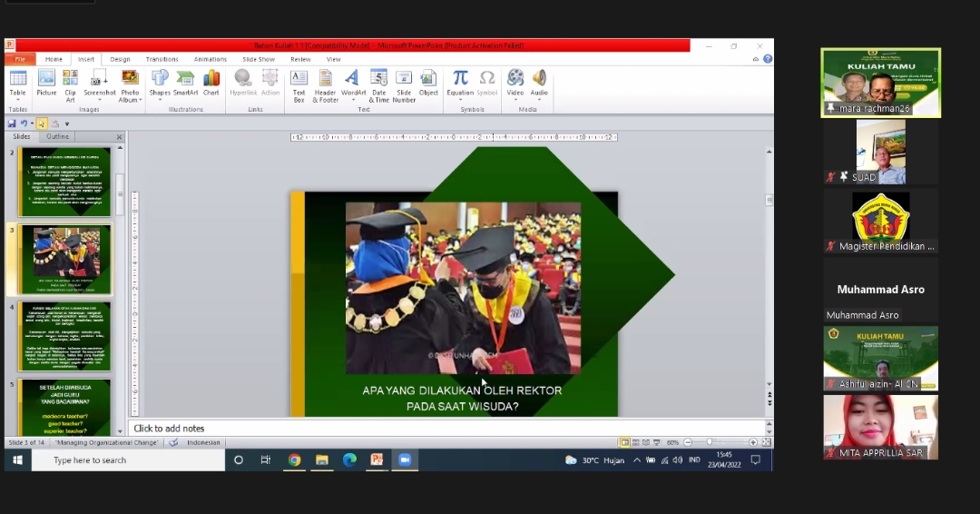Insert the Slide Number
Screen dimensions: 980x514
pos(404,83)
